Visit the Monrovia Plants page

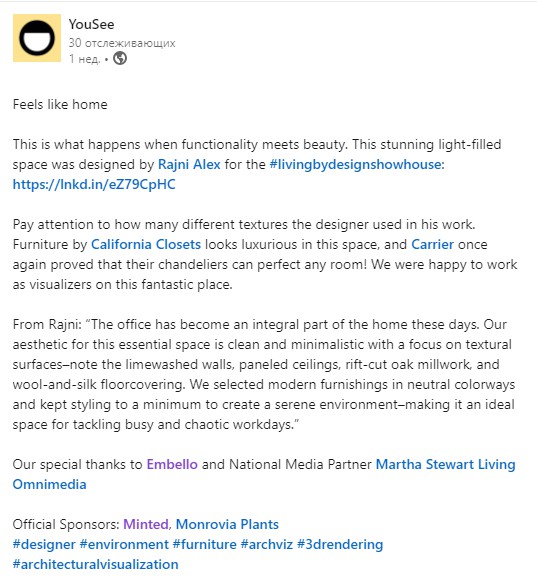tap(227, 524)
